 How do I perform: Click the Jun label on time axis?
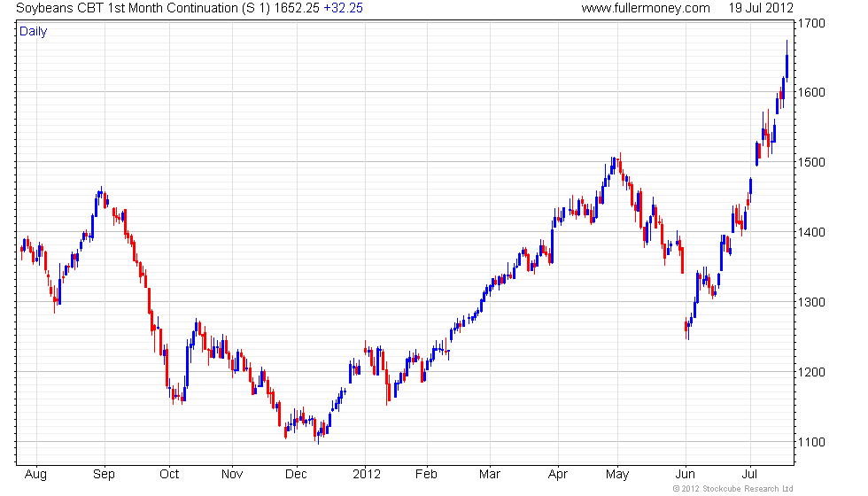686,475
